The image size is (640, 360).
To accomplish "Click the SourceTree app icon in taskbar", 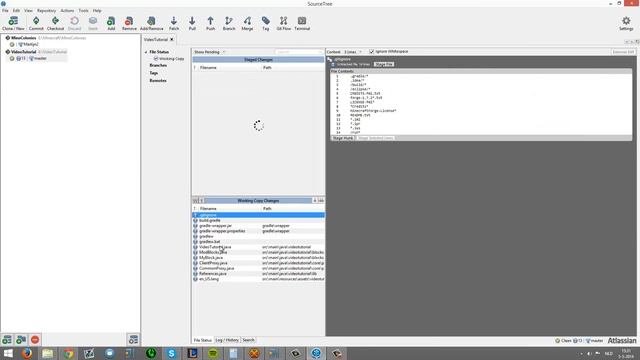I will pyautogui.click(x=316, y=353).
